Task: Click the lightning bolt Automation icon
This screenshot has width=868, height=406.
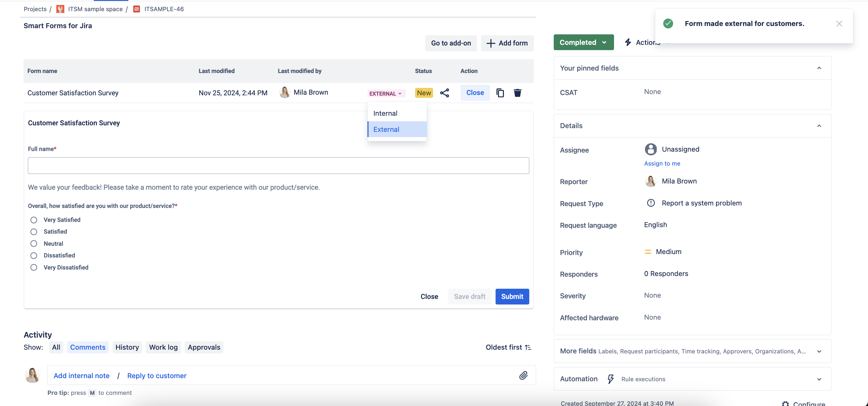Action: coord(609,379)
